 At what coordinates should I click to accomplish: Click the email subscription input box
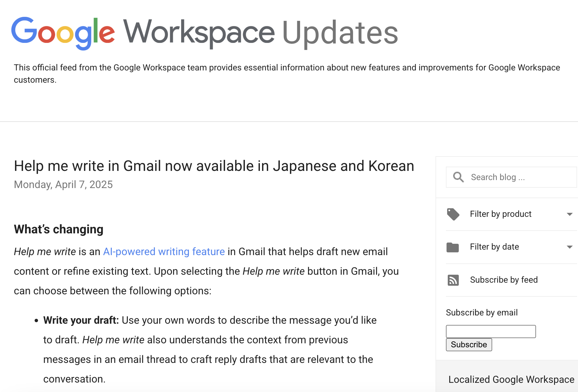click(x=491, y=331)
